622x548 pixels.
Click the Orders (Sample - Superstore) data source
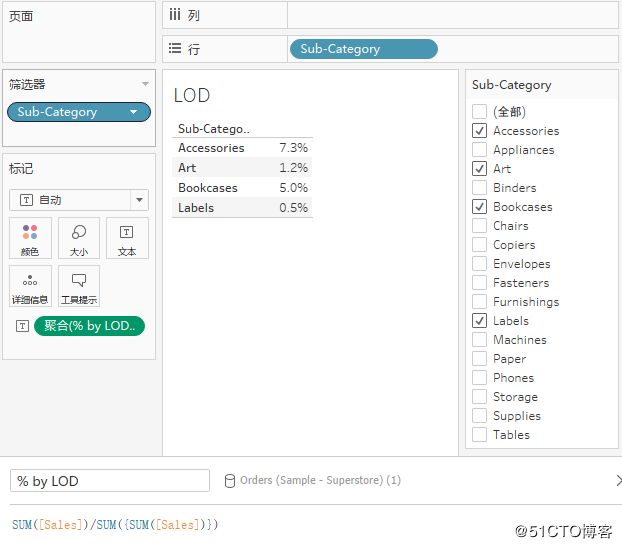320,480
